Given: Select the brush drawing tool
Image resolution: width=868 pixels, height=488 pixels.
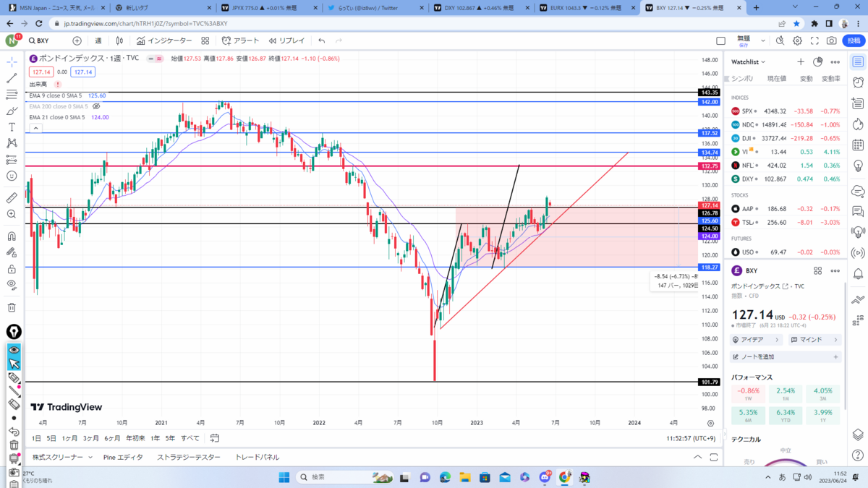Looking at the screenshot, I should point(12,111).
